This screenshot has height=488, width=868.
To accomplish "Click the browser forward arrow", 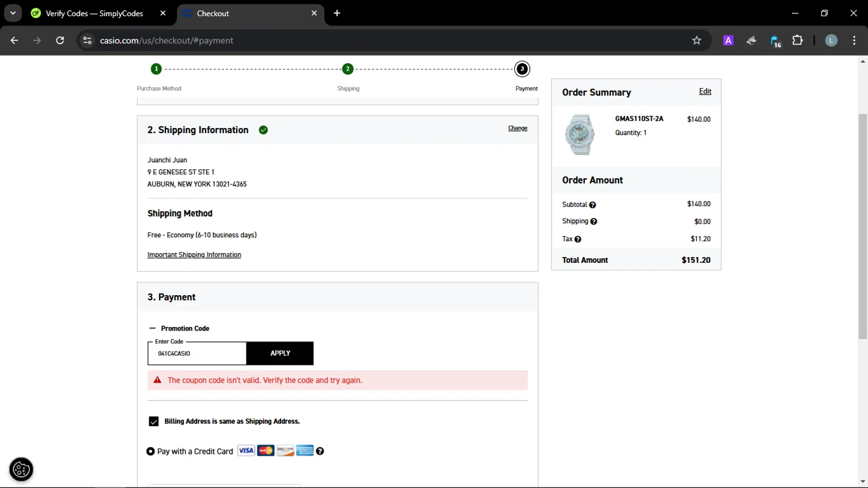I will pyautogui.click(x=37, y=41).
